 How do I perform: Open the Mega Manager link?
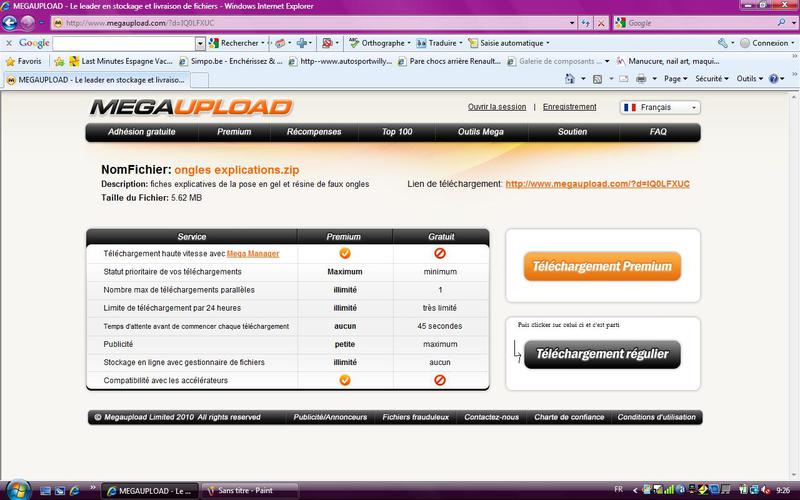point(253,254)
